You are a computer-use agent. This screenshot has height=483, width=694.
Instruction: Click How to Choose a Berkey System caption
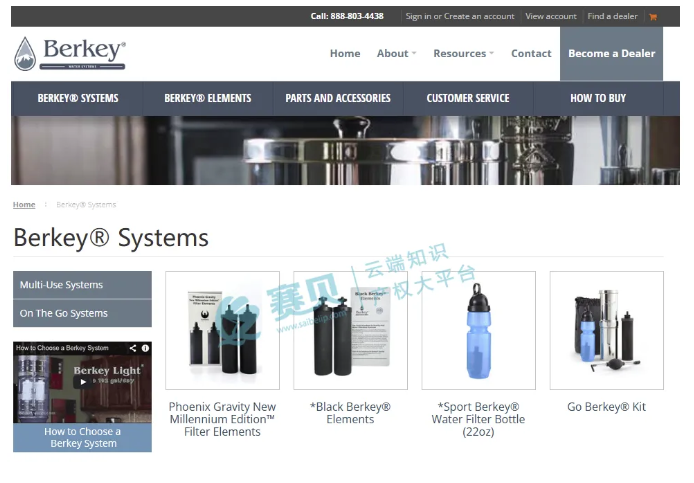click(x=82, y=437)
